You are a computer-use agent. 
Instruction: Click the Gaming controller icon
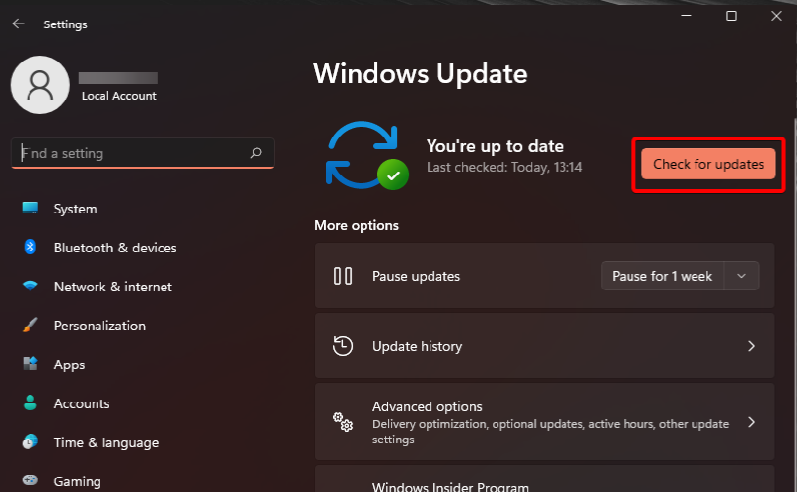click(30, 480)
